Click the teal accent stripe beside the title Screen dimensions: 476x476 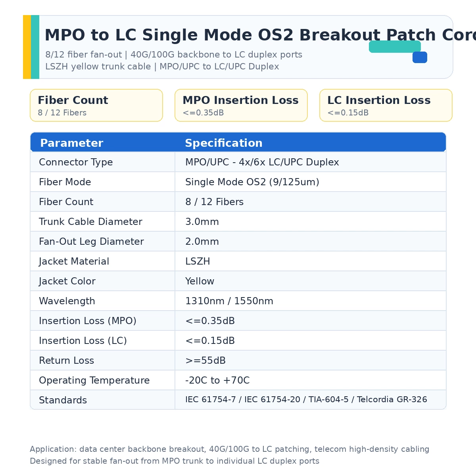click(35, 47)
